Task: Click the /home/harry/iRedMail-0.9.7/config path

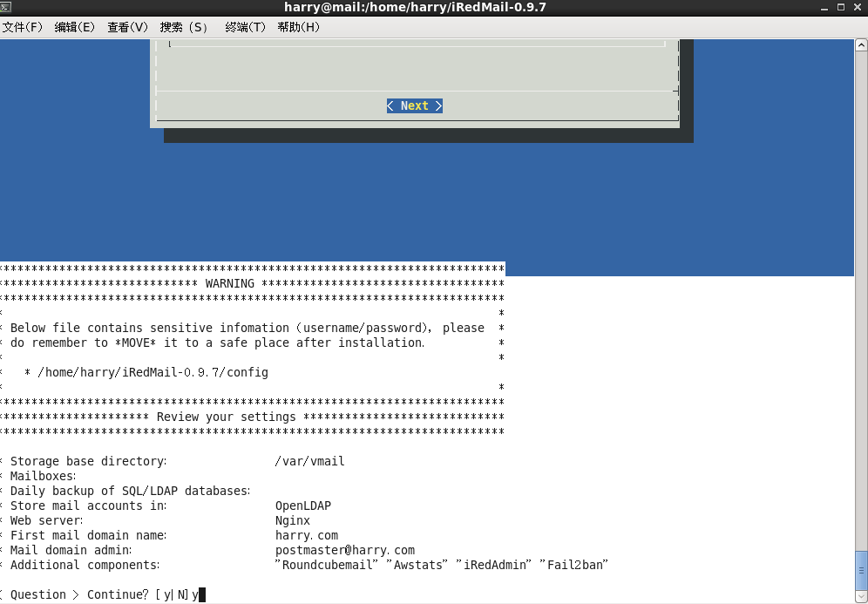Action: point(153,372)
